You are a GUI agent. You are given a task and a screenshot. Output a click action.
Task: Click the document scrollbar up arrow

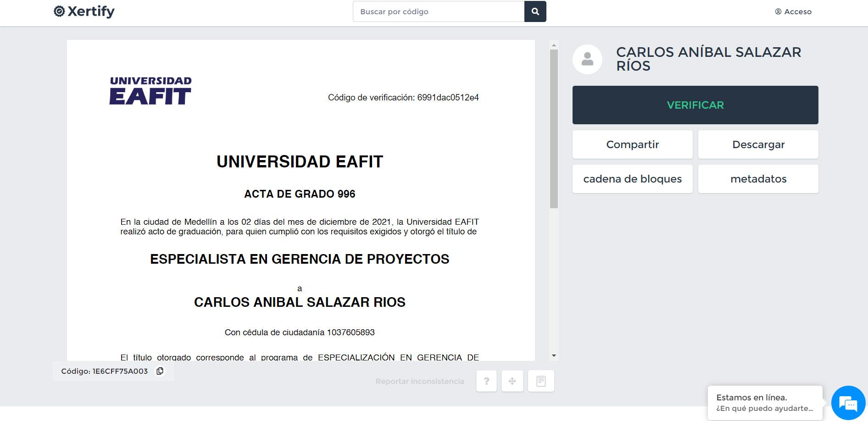point(554,45)
